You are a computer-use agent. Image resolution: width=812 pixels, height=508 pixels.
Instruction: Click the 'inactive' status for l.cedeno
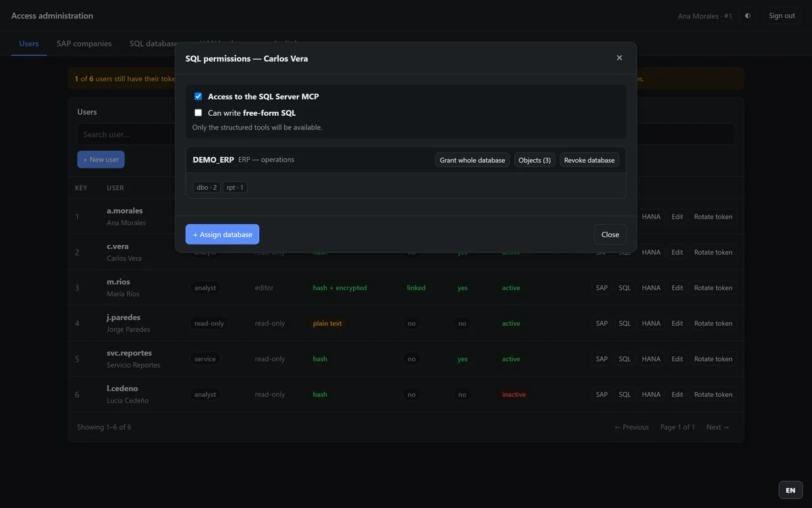[514, 394]
